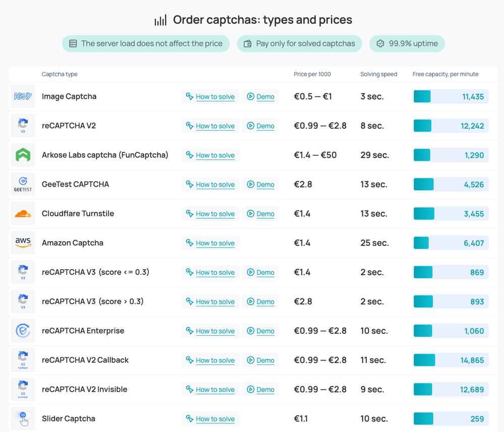Click the AWS icon for Amazon Captcha

[x=23, y=242]
